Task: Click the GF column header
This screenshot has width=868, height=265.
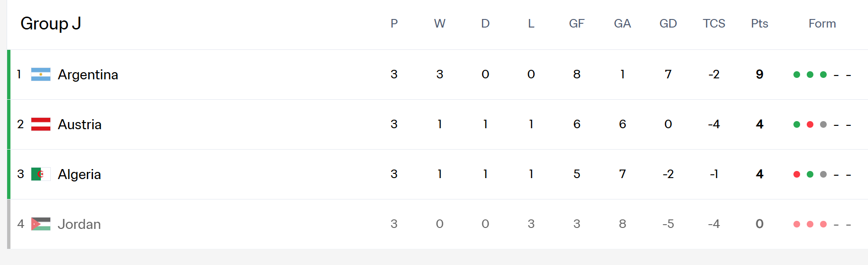Action: (576, 24)
